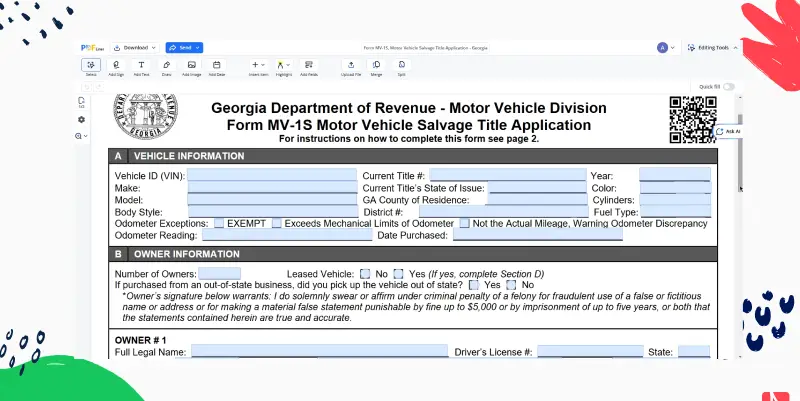Click the Add Image tool

tap(191, 65)
